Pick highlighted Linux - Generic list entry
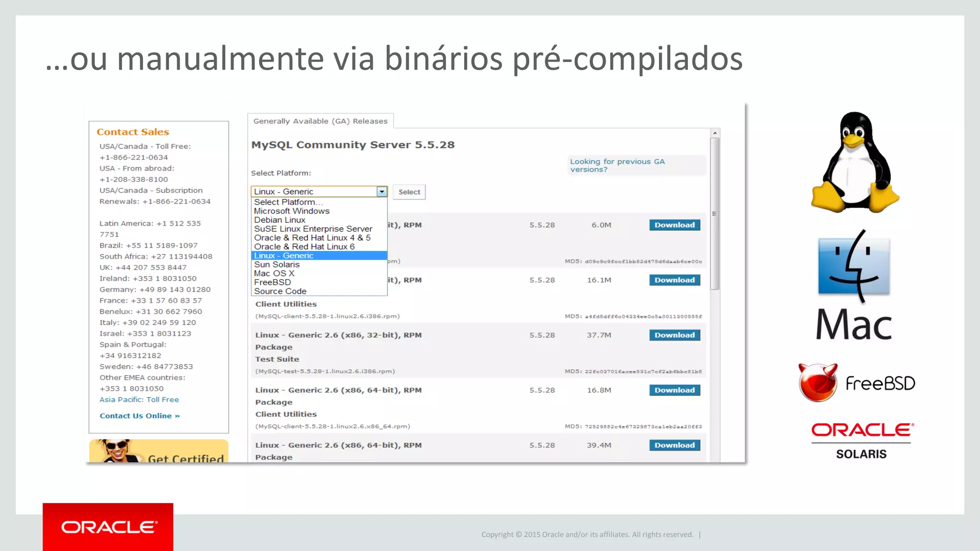Viewport: 980px width, 551px height. tap(319, 255)
